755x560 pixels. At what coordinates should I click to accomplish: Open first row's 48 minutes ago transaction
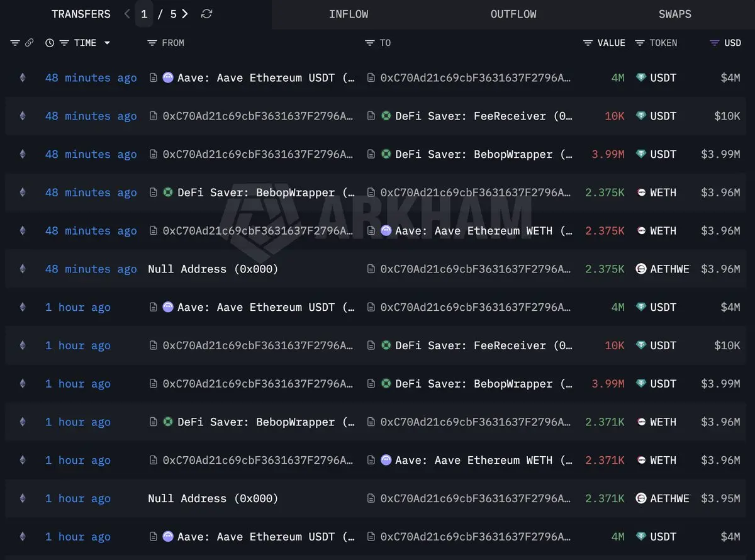[91, 78]
